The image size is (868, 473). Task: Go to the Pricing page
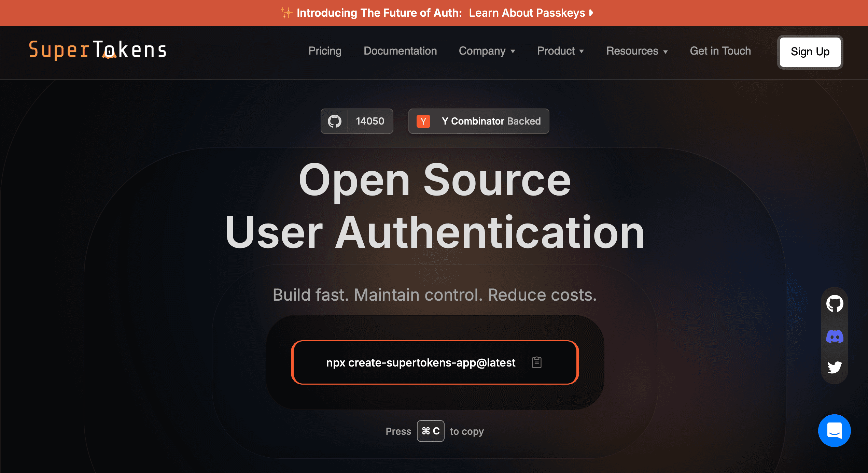click(325, 51)
